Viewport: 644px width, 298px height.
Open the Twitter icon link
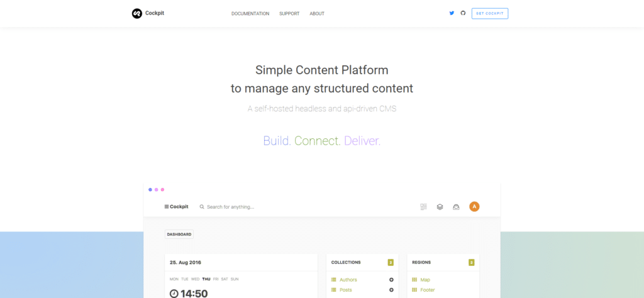coord(452,13)
